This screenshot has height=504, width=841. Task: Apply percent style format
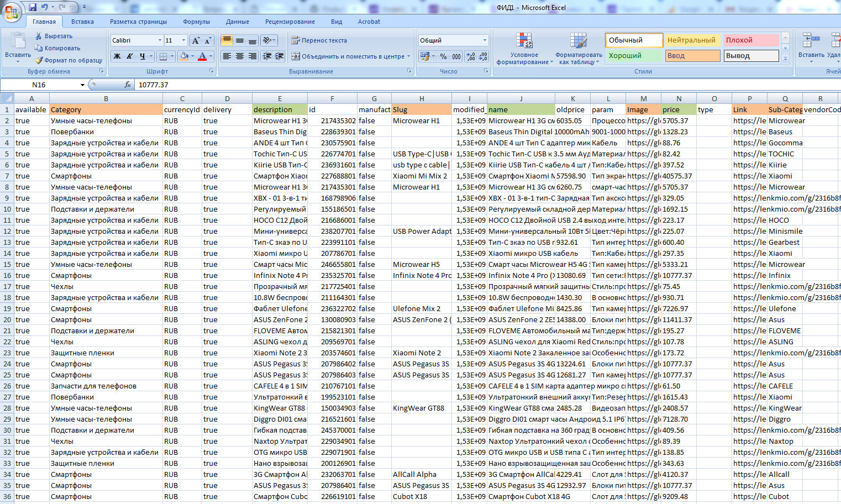point(443,56)
